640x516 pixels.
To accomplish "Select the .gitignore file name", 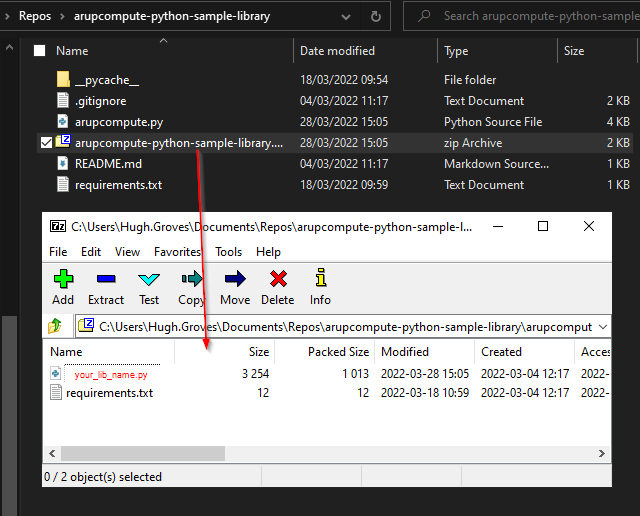I will pos(100,101).
